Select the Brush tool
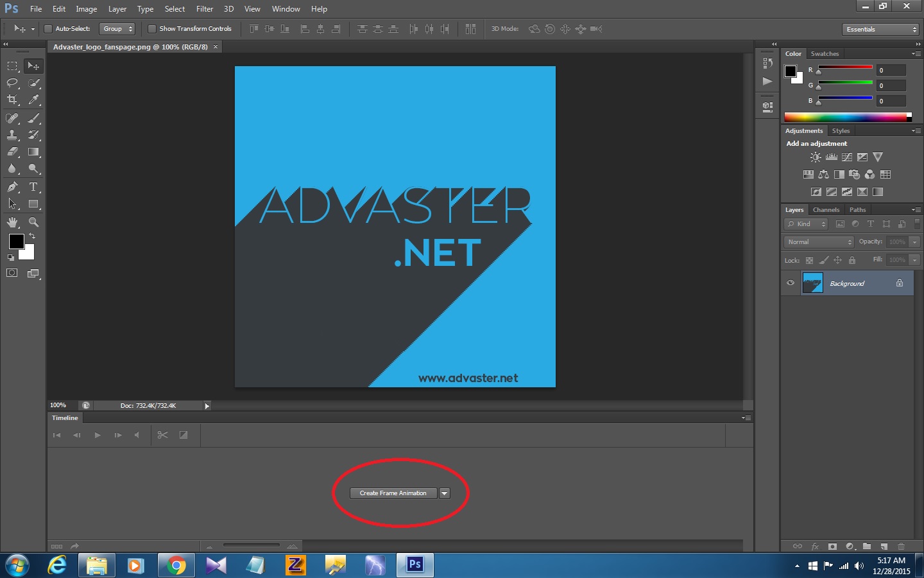Screen dimensions: 924x578 point(33,118)
